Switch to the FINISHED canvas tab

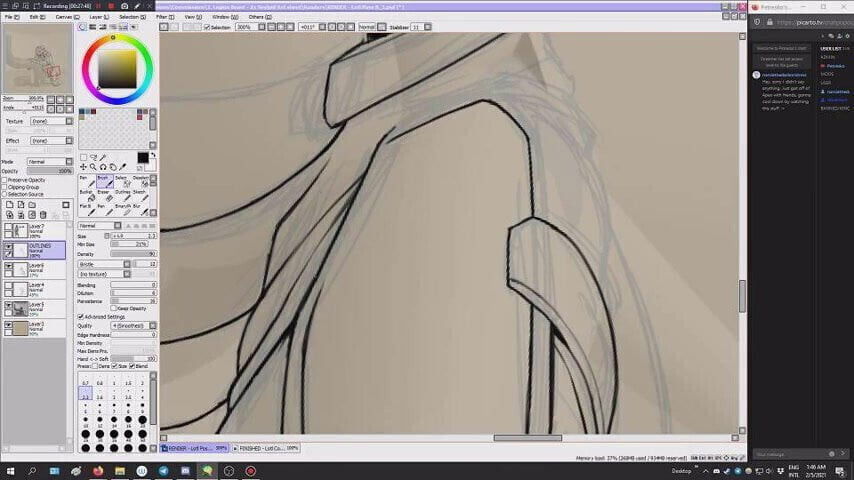(x=266, y=448)
